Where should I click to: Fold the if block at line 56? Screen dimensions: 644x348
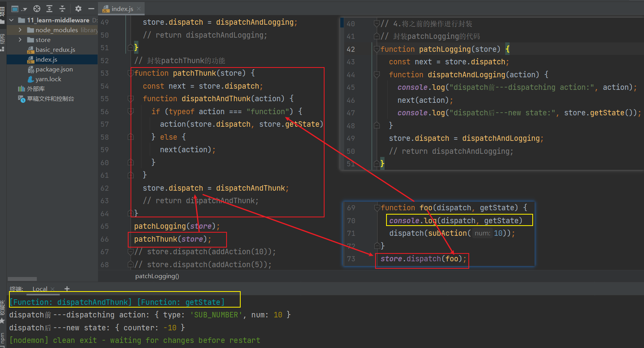131,111
